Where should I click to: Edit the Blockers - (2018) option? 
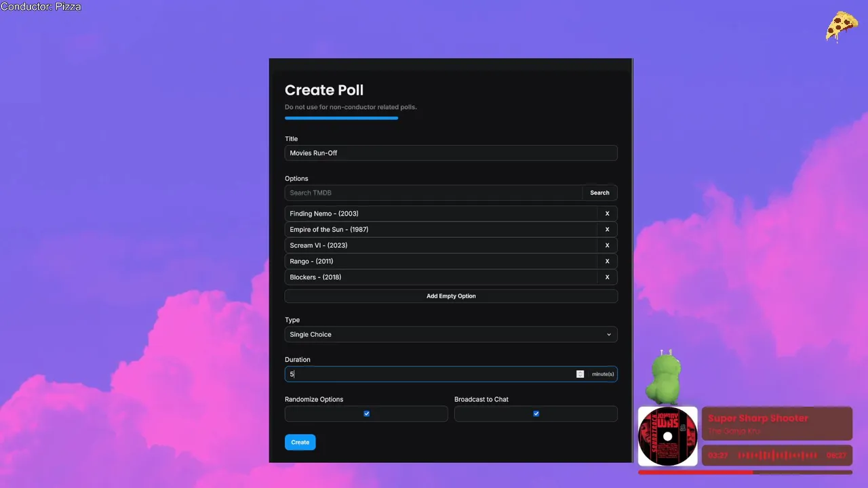click(441, 277)
